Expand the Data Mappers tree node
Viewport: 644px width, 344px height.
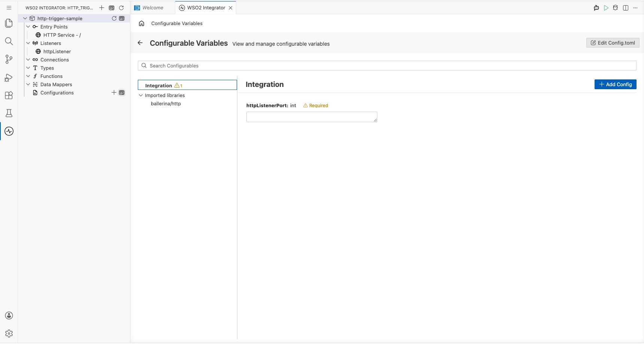click(x=28, y=84)
